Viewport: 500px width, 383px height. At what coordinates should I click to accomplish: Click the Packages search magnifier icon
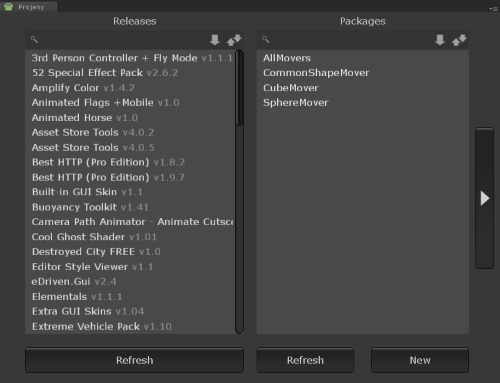(x=265, y=39)
